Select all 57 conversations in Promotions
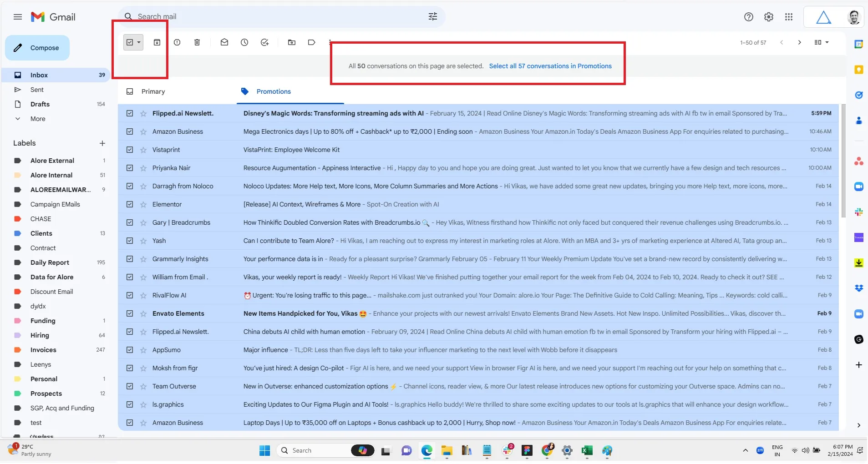 550,66
